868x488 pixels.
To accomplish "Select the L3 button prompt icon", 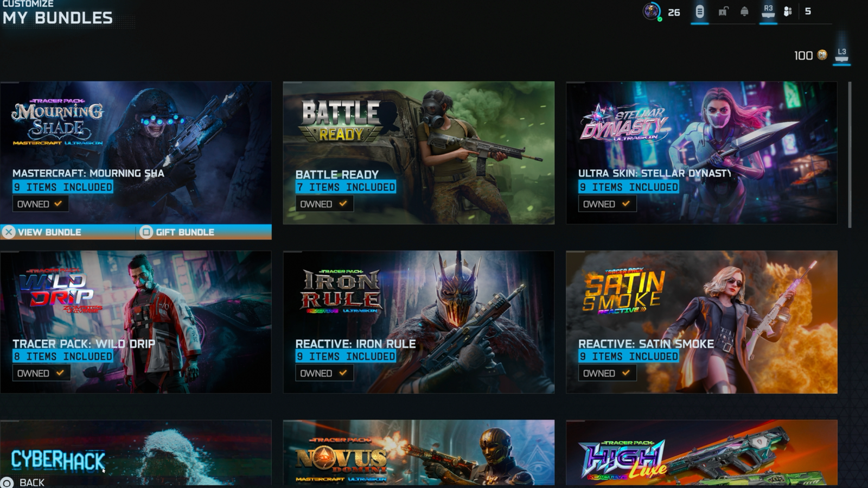I will pos(842,54).
